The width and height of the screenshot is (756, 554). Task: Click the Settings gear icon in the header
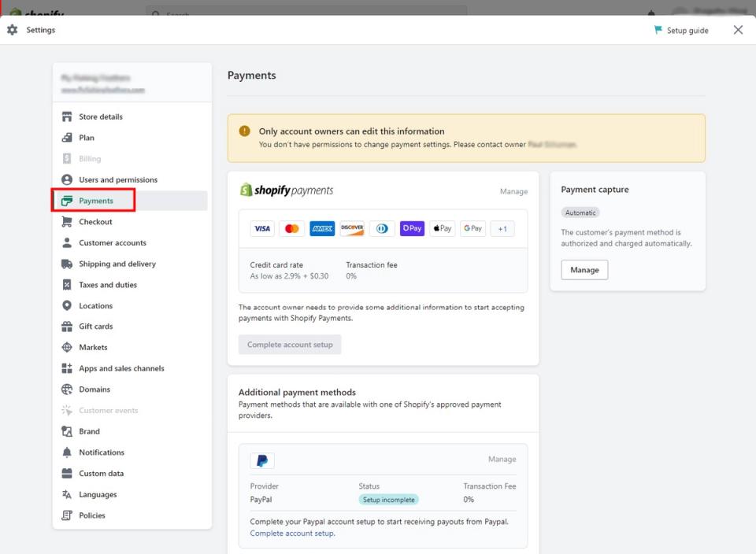pos(13,30)
